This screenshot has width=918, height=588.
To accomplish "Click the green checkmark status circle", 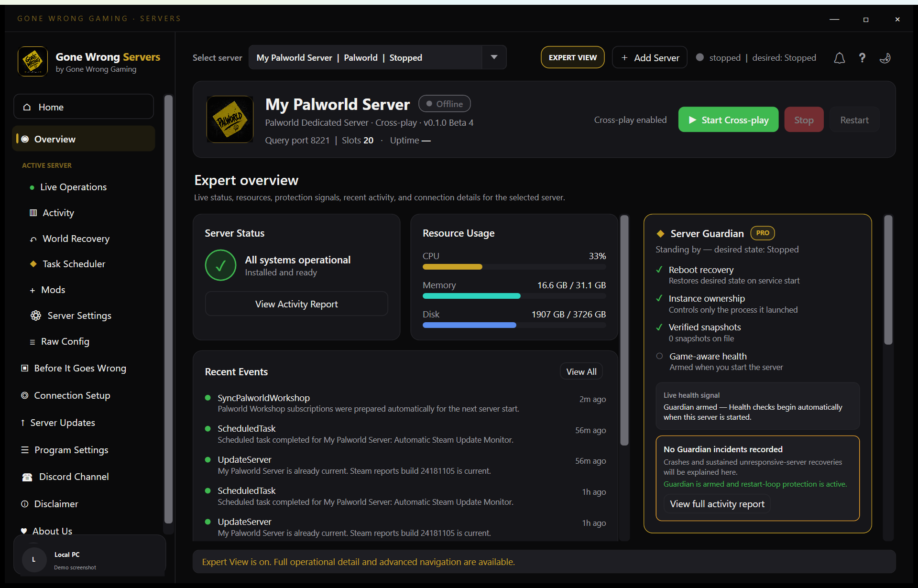I will pos(220,265).
